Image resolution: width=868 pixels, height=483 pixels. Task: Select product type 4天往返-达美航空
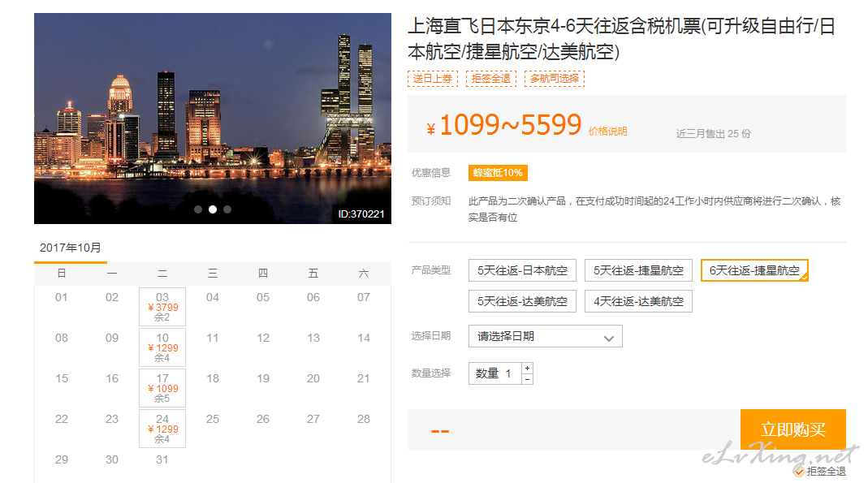tap(638, 301)
